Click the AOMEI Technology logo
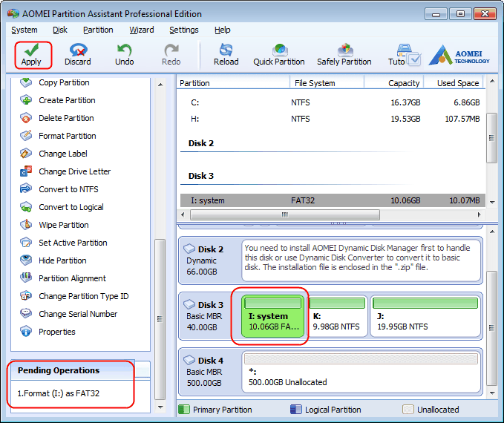 coord(459,55)
